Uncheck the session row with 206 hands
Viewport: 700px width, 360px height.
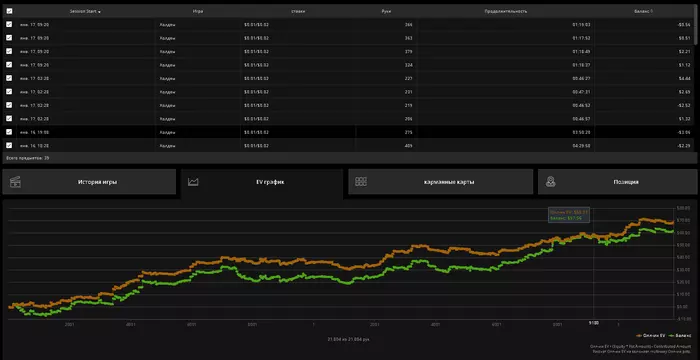pos(9,118)
